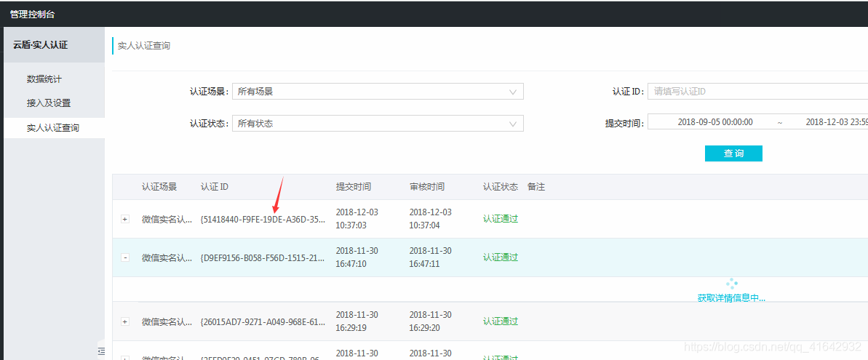Click 认证通过 status in the 10:37:03 row
Viewport: 868px width, 360px height.
click(x=501, y=219)
